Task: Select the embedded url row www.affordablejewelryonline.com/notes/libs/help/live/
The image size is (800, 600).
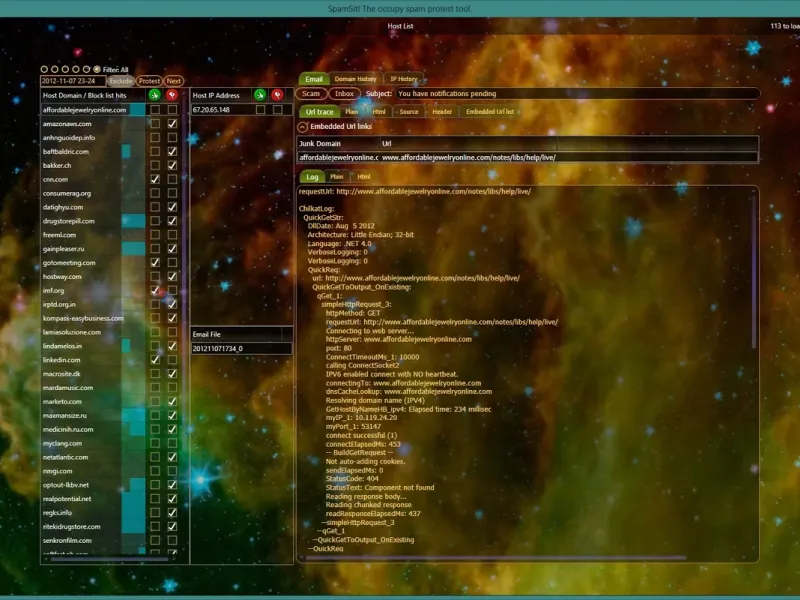Action: coord(528,158)
